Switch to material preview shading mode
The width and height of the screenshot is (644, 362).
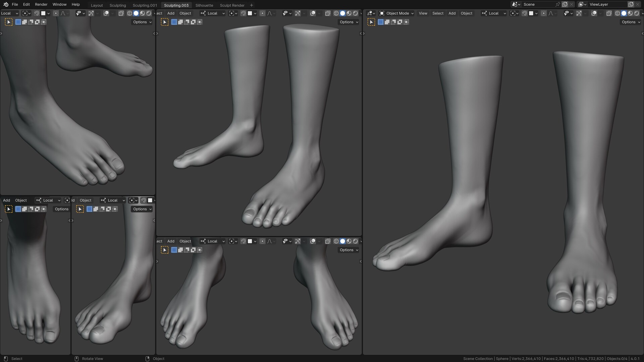point(630,13)
